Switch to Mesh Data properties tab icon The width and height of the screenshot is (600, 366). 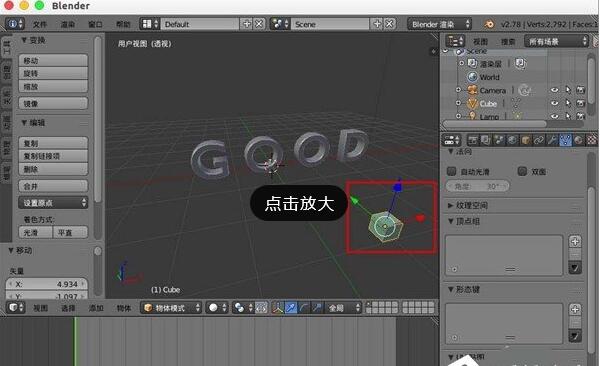coord(565,141)
